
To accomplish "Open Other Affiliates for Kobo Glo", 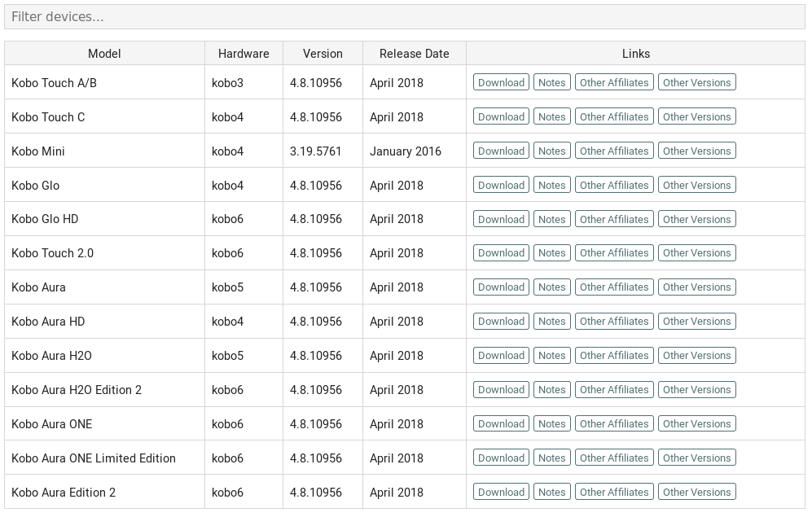I will (613, 185).
